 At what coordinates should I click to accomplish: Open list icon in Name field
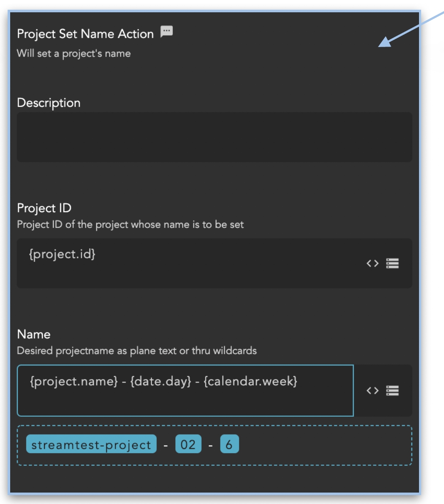click(392, 390)
